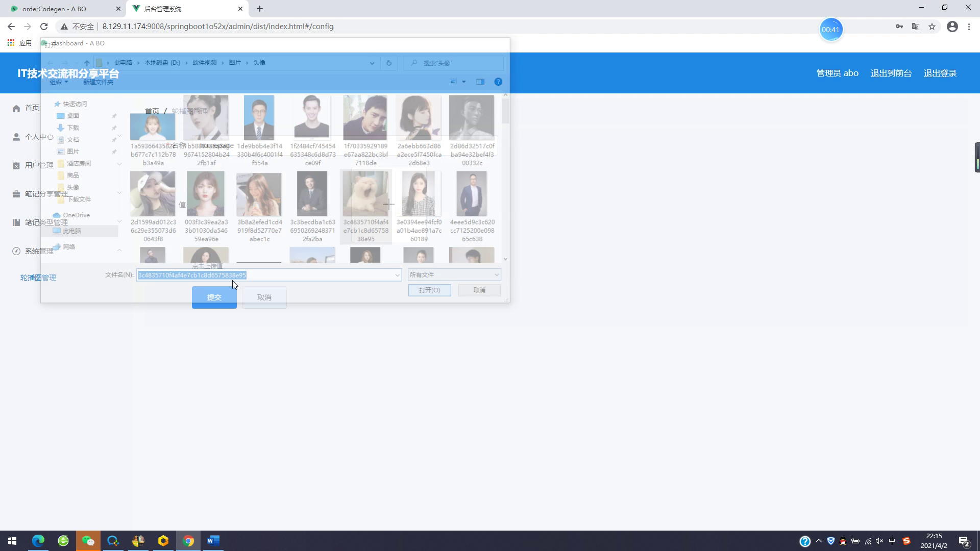Change the view mode in file dialog
Viewport: 980px width, 551px height.
tap(453, 82)
